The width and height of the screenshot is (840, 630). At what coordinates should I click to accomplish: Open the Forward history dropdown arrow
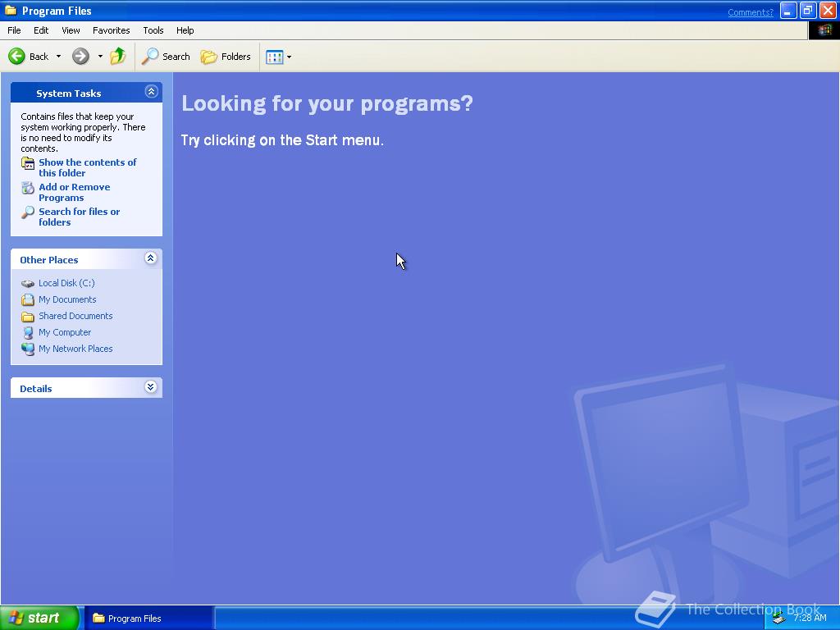(100, 57)
